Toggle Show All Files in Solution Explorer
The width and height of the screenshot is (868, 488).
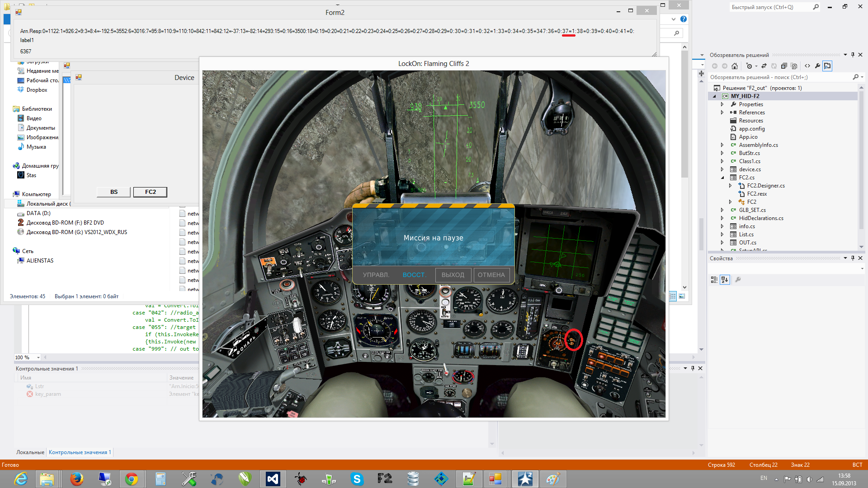pyautogui.click(x=794, y=66)
